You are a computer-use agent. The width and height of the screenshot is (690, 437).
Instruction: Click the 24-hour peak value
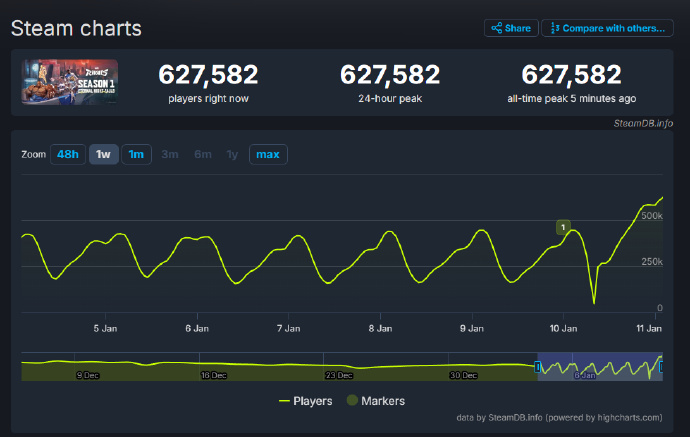point(390,75)
